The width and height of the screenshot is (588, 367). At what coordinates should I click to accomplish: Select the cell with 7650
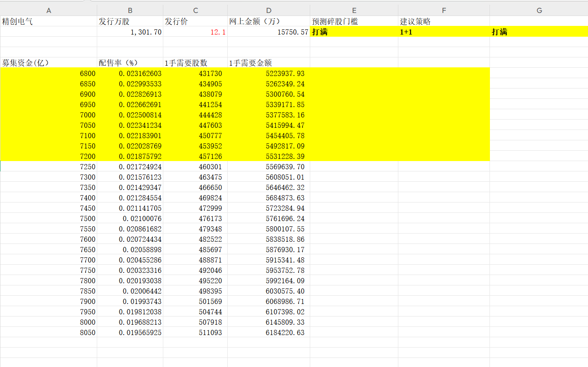48,250
